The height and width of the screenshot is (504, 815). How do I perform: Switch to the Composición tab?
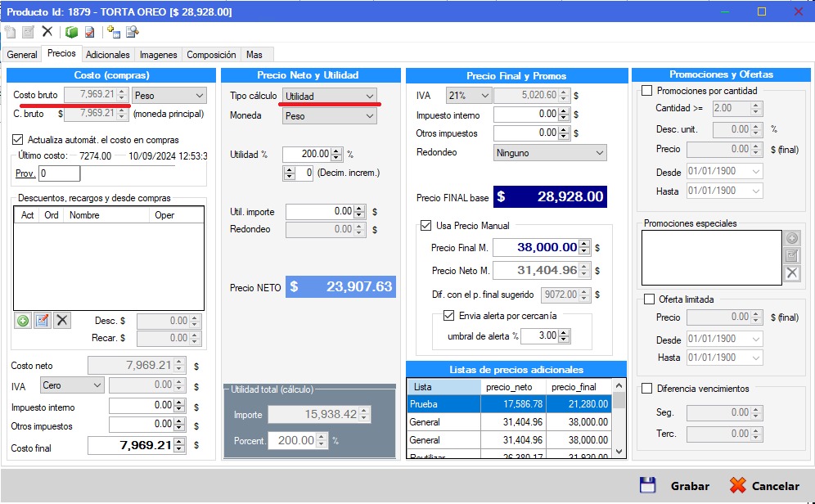pyautogui.click(x=211, y=55)
